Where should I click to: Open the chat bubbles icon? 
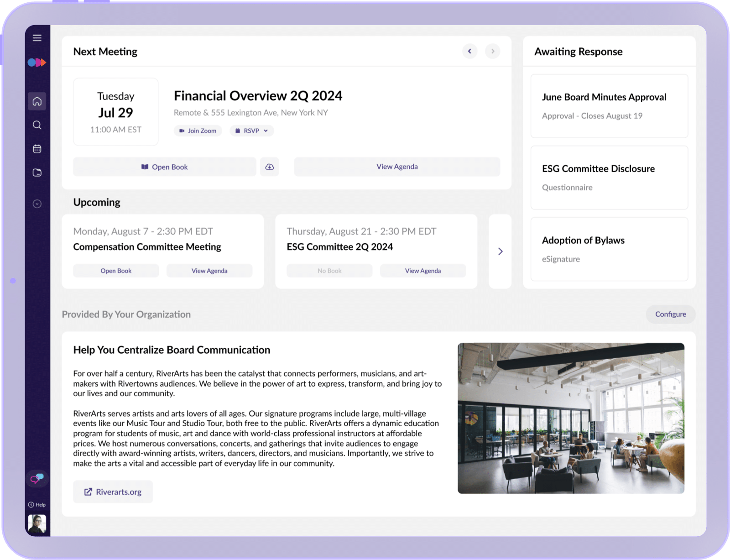tap(37, 478)
